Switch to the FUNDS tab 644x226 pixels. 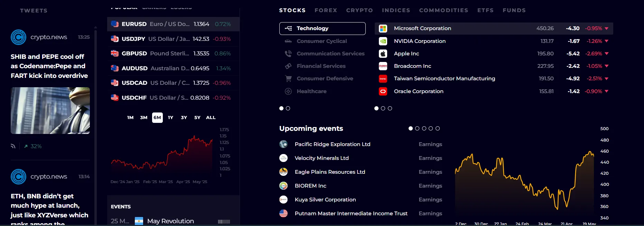(x=514, y=10)
